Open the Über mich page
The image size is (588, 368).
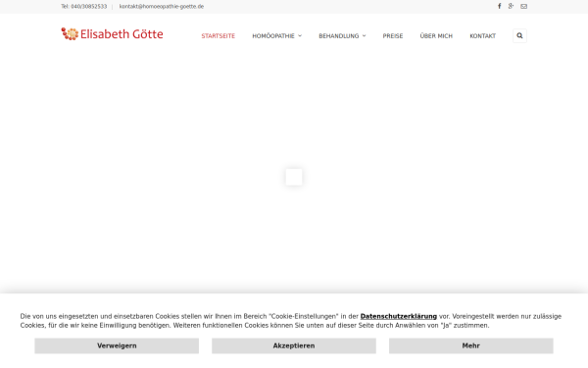pos(436,36)
